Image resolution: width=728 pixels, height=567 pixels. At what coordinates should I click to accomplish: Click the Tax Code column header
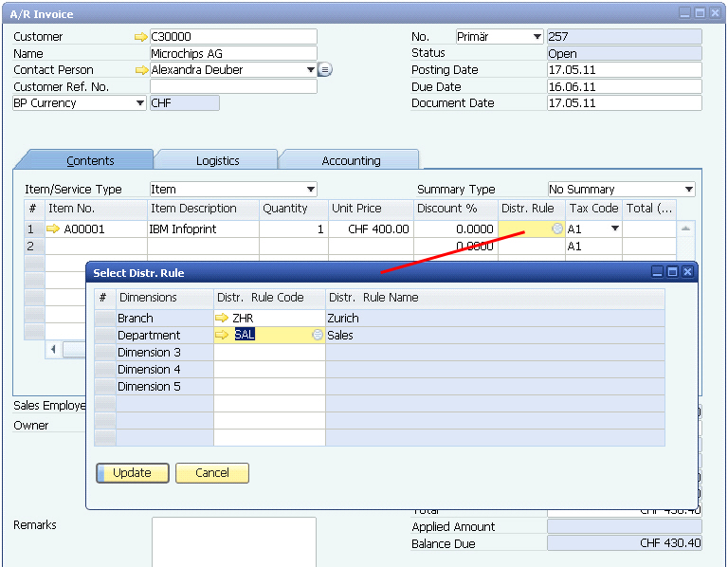tap(593, 209)
